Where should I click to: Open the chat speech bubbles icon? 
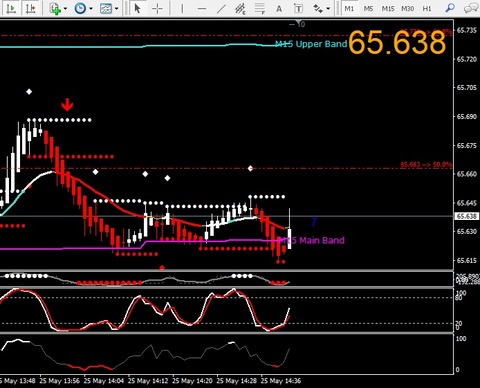[470, 8]
